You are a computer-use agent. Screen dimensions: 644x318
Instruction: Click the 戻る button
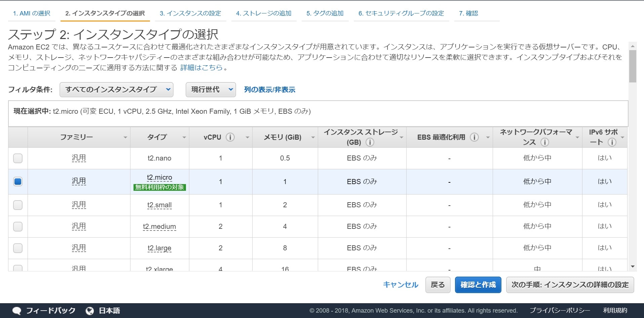click(438, 285)
